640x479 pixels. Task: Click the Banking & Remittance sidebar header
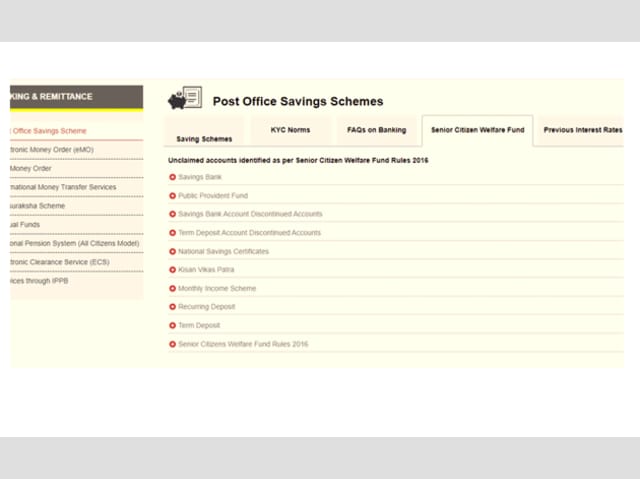tap(77, 97)
